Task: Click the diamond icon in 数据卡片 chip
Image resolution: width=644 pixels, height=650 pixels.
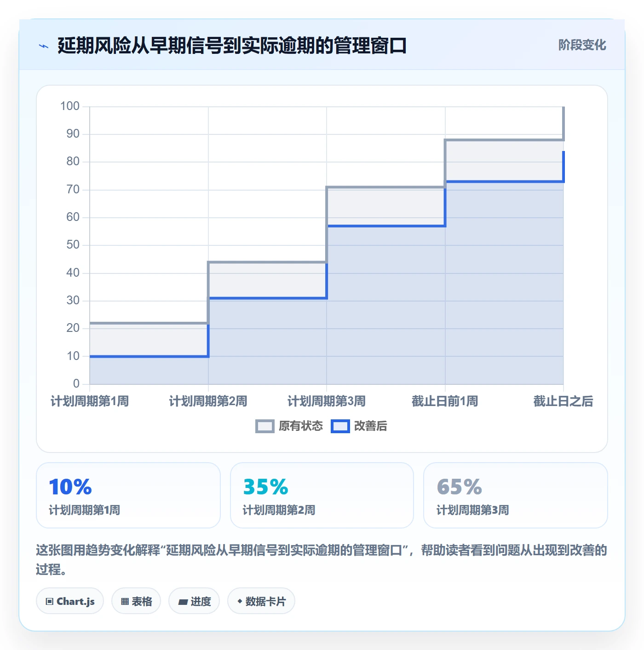Action: pos(240,601)
